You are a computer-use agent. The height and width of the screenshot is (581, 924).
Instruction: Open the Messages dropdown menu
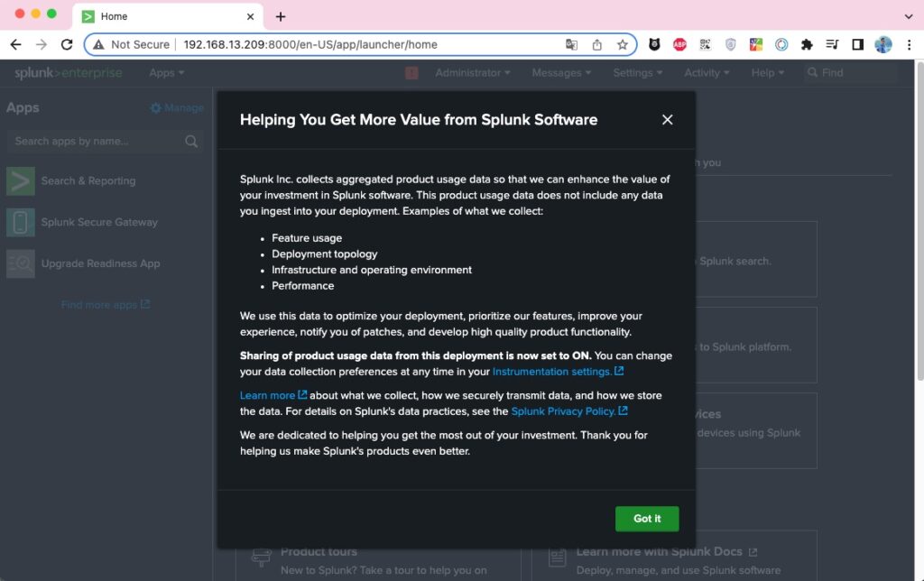coord(561,73)
